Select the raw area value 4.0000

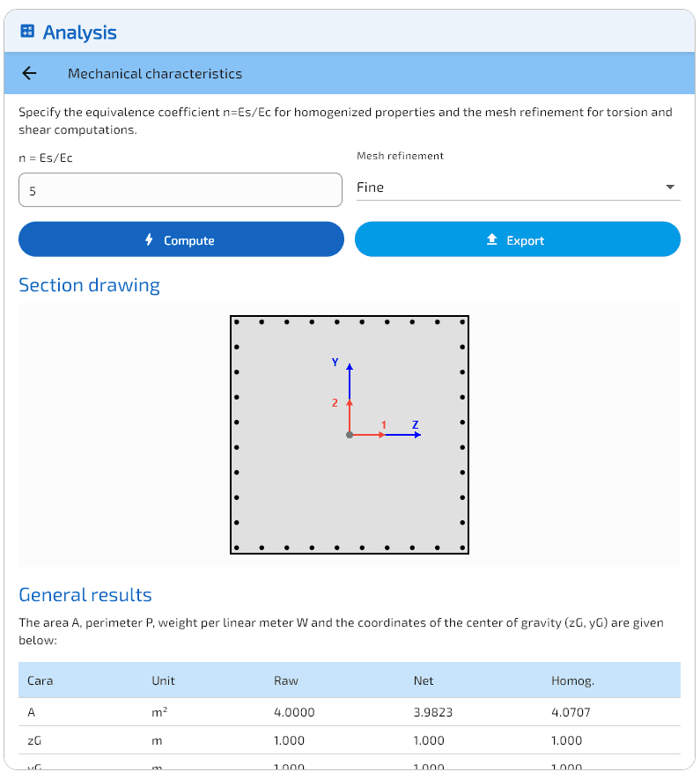coord(294,712)
